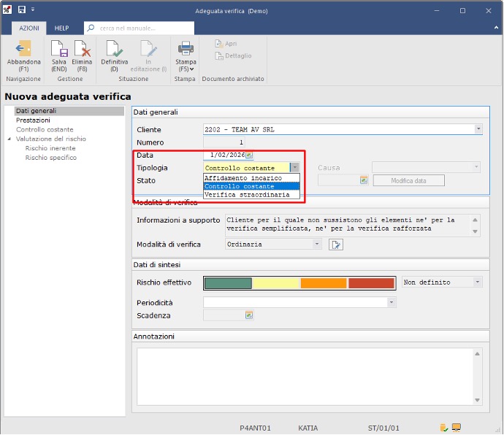The image size is (504, 435).
Task: Open the calendar picker beside Data field
Action: click(249, 155)
